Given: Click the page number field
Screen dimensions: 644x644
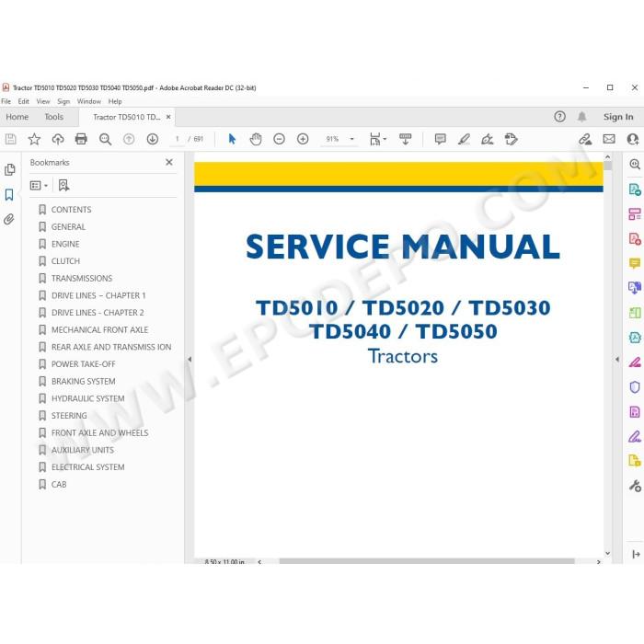Looking at the screenshot, I should 178,139.
